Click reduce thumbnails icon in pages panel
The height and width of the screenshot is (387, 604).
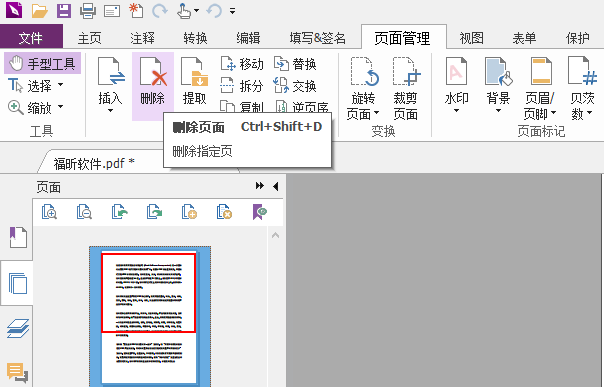84,212
